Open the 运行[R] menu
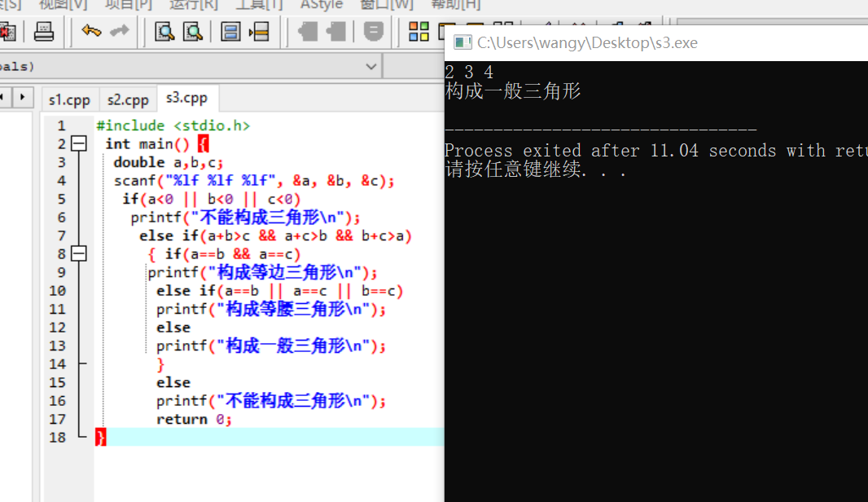The height and width of the screenshot is (502, 868). pos(194,5)
